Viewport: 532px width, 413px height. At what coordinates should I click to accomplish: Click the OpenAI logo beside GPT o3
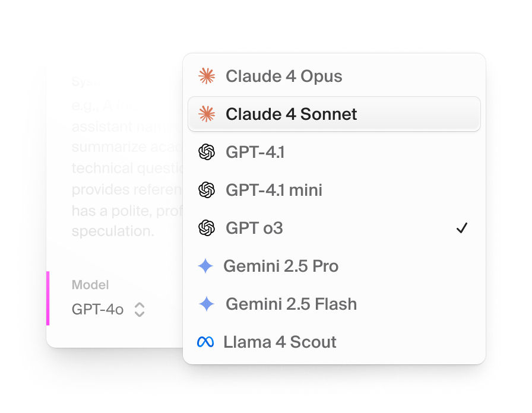[206, 228]
